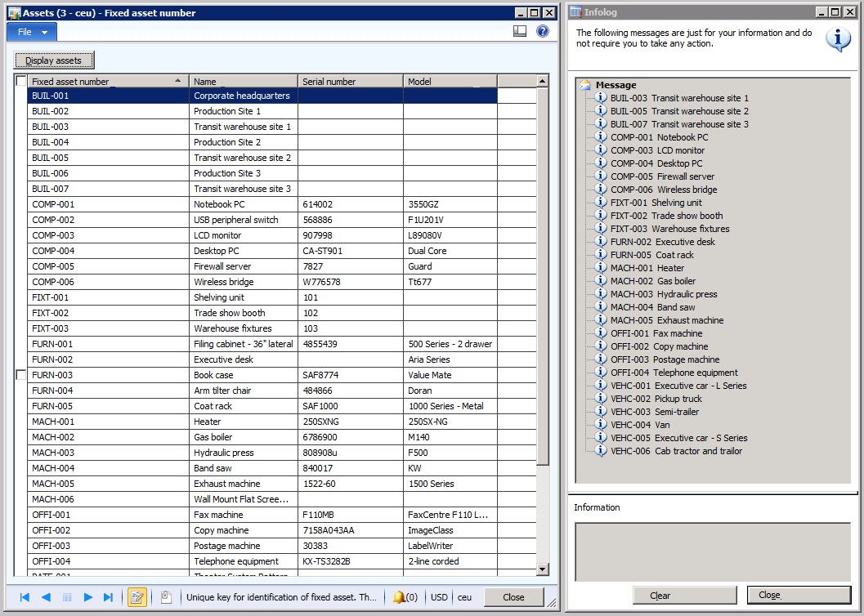Select the BUIL-001 row cell
Image resolution: width=864 pixels, height=616 pixels.
[108, 96]
